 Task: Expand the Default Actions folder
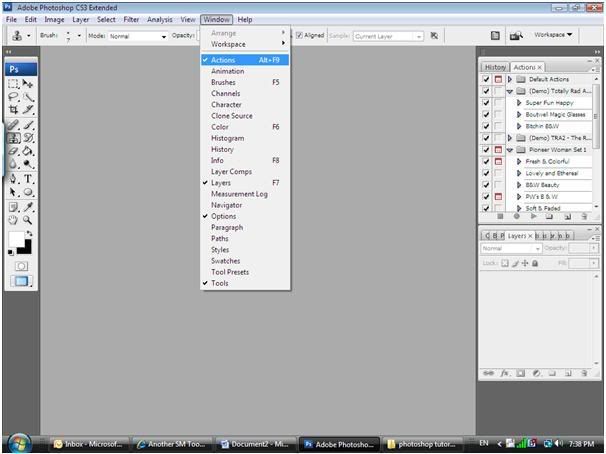click(x=511, y=78)
